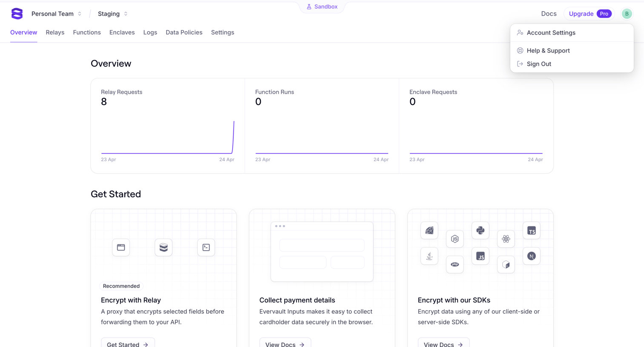Click "24 Apr" under Enclave Requests chart

coord(535,159)
